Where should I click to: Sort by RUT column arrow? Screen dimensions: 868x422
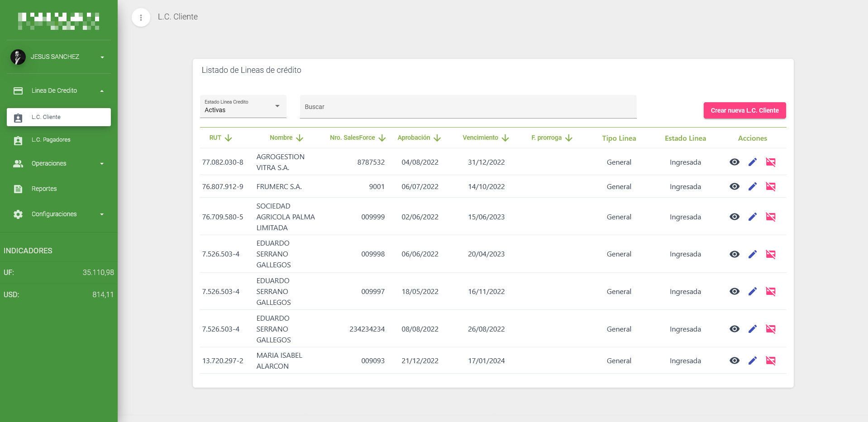click(x=228, y=138)
